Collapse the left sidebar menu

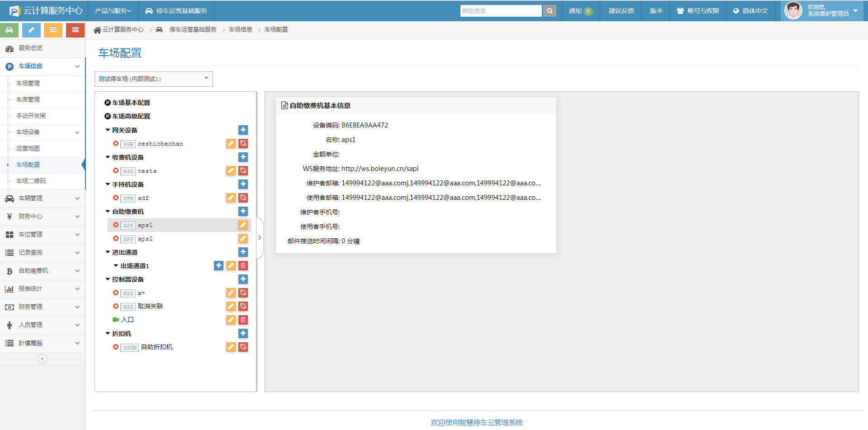[43, 359]
